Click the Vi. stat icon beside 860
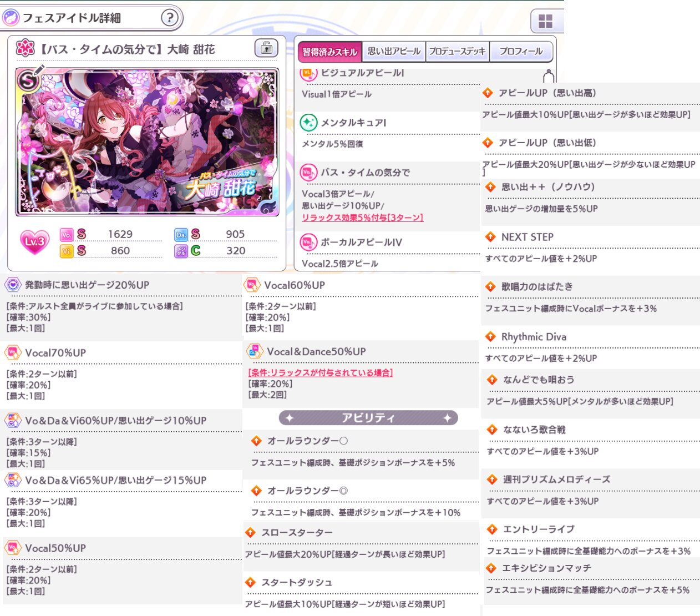Viewport: 700px width, 616px height. [x=67, y=251]
